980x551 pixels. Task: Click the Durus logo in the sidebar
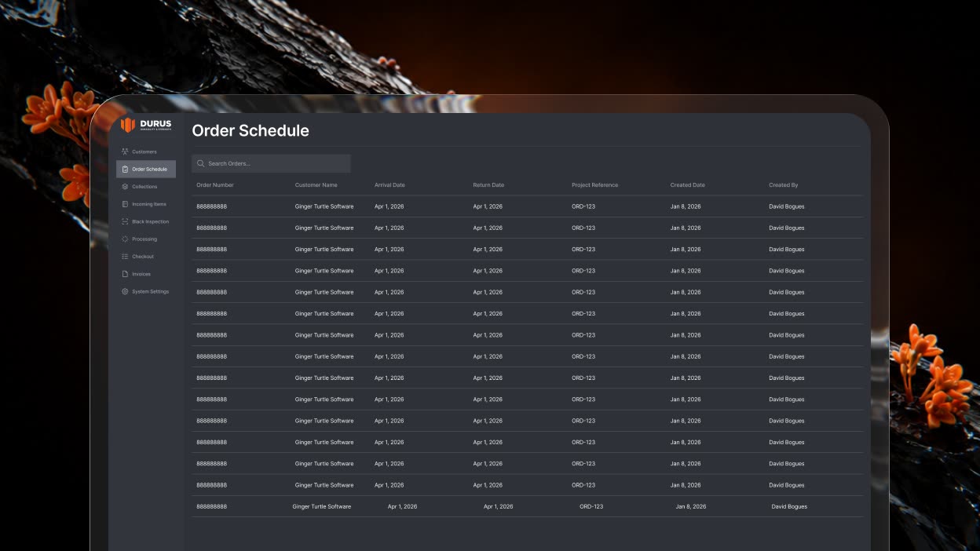146,125
